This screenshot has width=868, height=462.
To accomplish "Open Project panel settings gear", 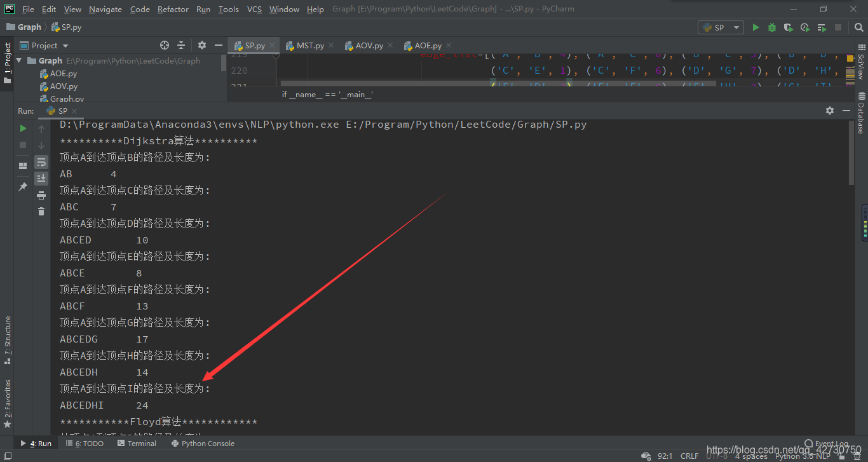I will click(202, 45).
